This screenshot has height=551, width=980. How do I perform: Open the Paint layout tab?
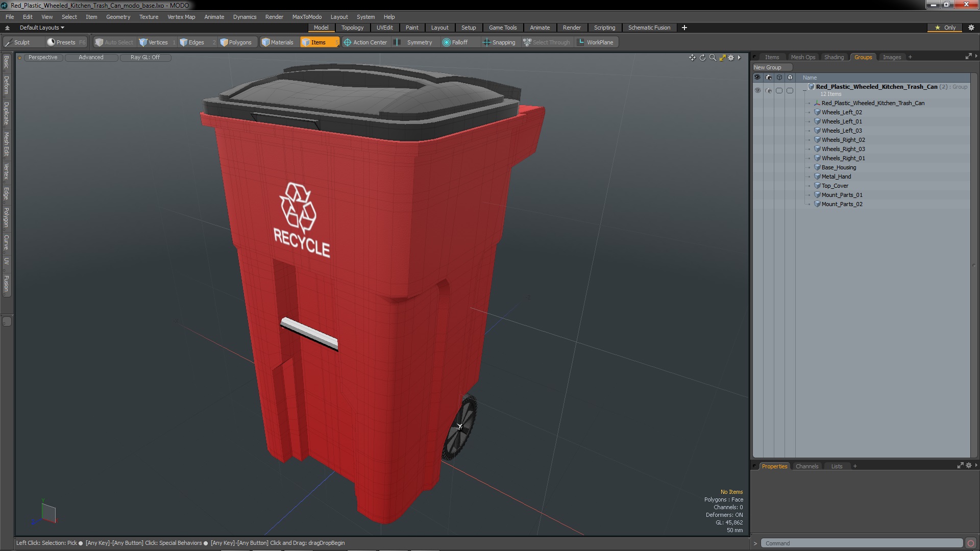pos(412,28)
